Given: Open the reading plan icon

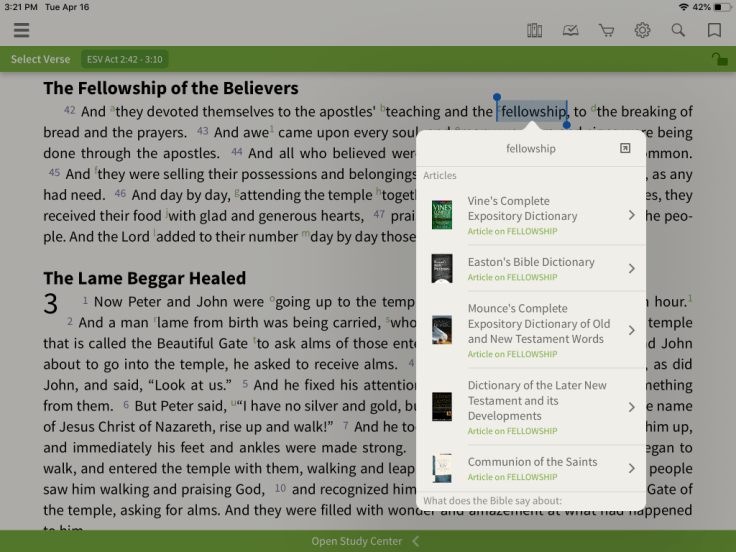Looking at the screenshot, I should [570, 30].
